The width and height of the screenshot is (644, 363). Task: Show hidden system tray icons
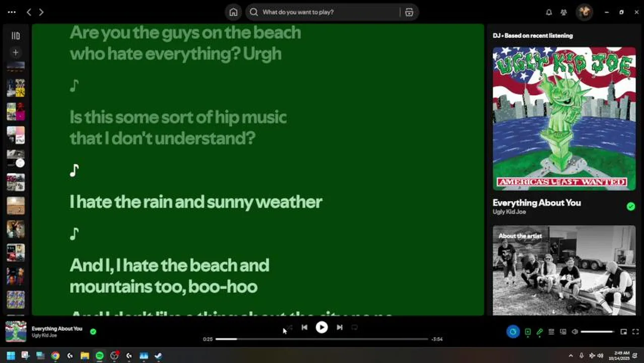[x=570, y=355]
